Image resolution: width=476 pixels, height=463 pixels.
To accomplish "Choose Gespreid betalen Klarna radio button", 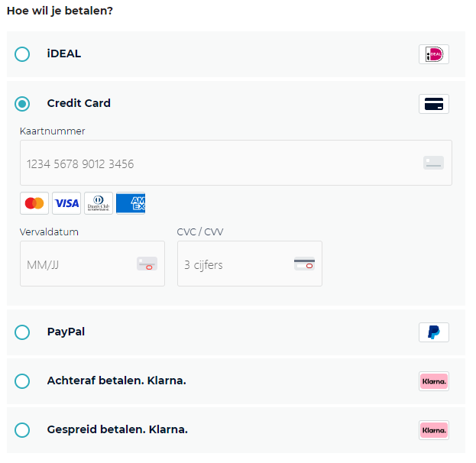I will click(x=22, y=430).
